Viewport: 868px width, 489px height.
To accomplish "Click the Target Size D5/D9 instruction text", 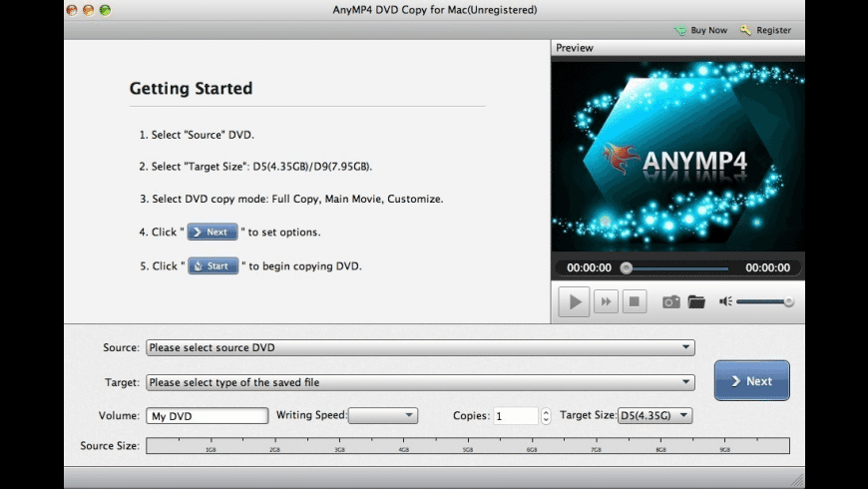I will tap(255, 166).
